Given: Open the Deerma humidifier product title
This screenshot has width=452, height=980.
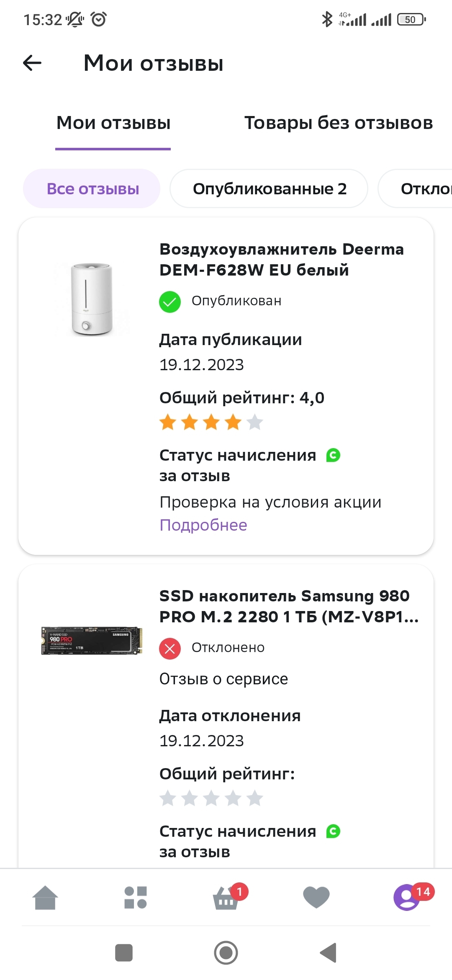Looking at the screenshot, I should (x=281, y=260).
